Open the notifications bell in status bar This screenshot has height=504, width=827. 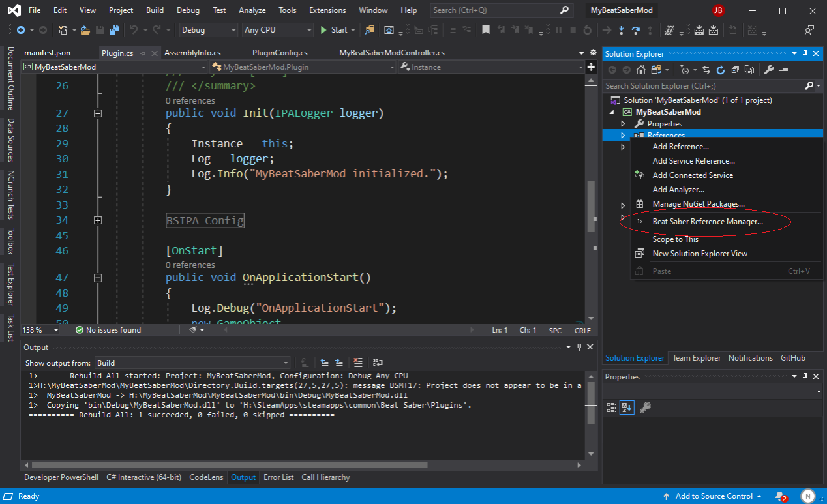[780, 496]
